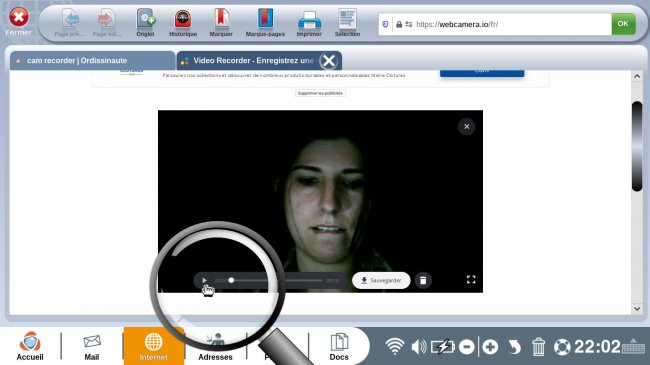Close the Video Recorder tab
The image size is (650, 365).
[329, 61]
